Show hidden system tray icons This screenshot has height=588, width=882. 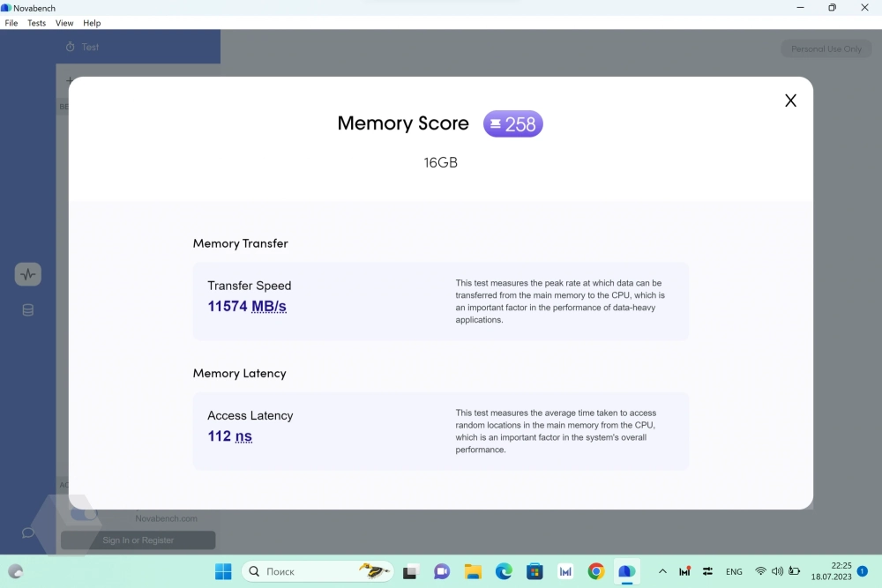pyautogui.click(x=662, y=571)
